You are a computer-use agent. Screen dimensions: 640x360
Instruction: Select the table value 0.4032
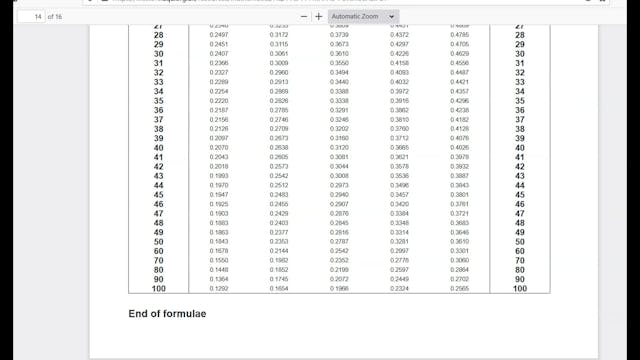click(399, 82)
